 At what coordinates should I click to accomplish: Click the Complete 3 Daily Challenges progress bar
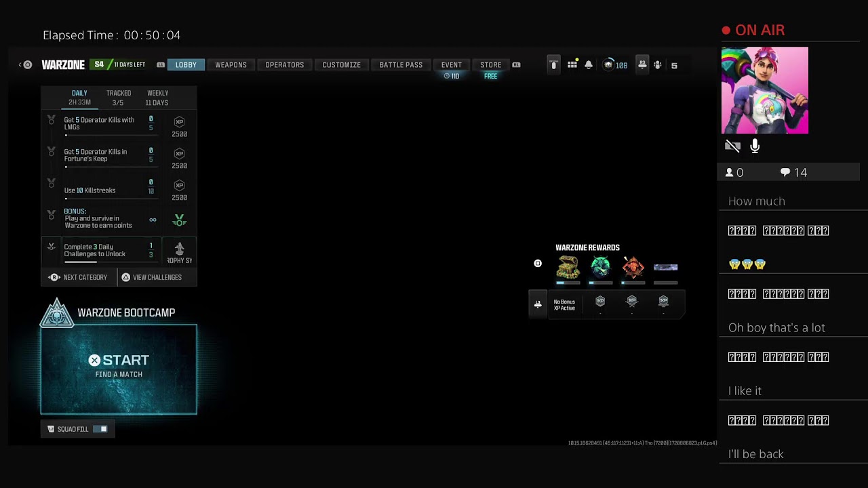(111, 262)
